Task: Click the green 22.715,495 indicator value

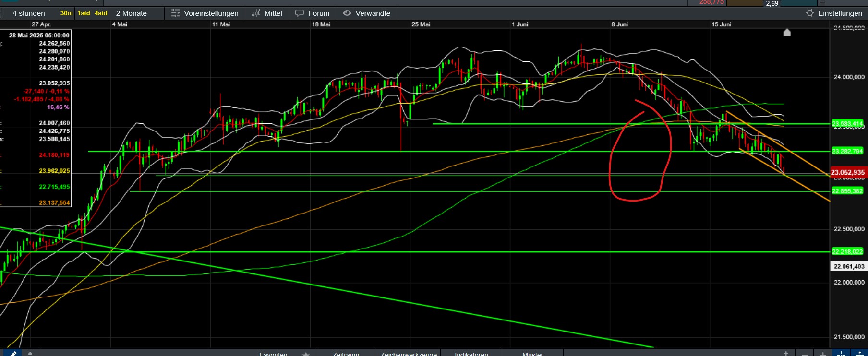Action: click(x=54, y=187)
